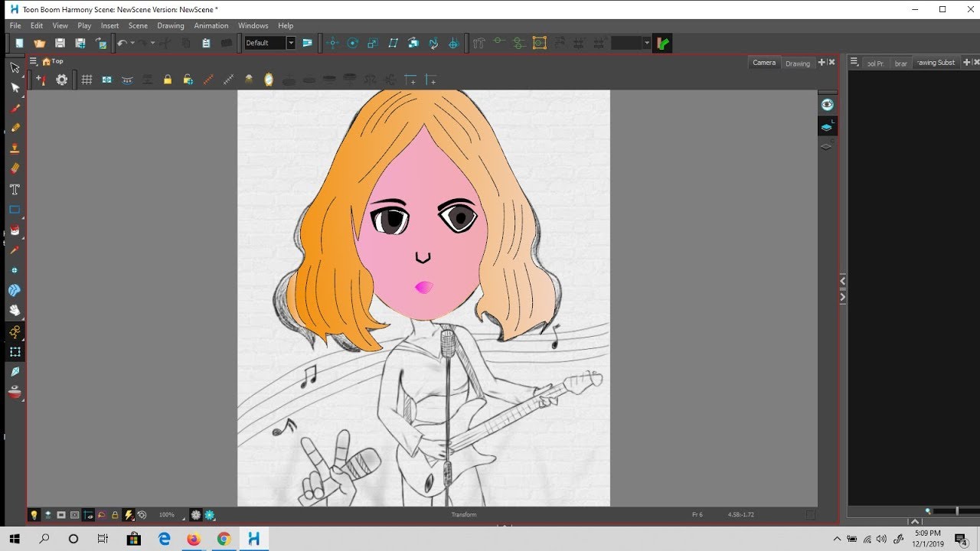Click the New Scene toolbar icon
Screen dimensions: 980x551
point(19,44)
